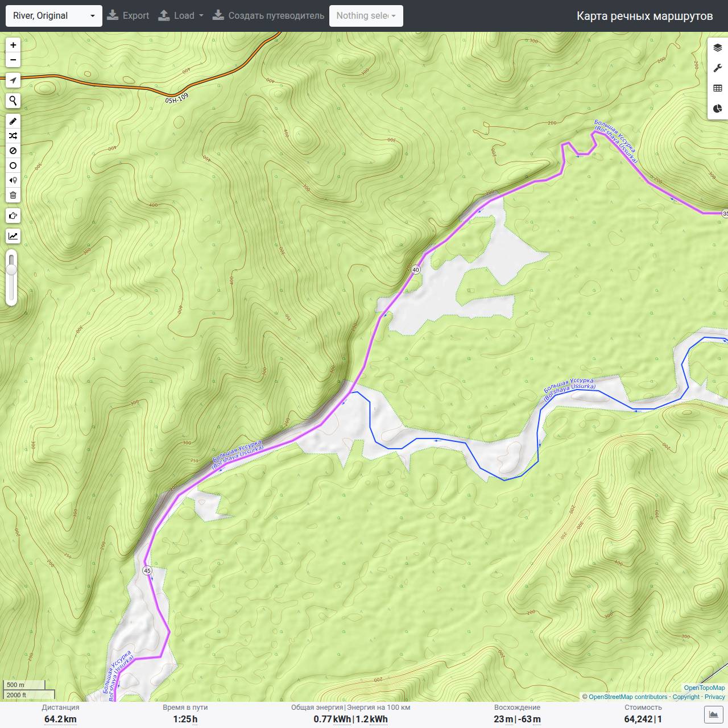Zoom in with the plus button
Viewport: 728px width, 728px height.
(13, 45)
